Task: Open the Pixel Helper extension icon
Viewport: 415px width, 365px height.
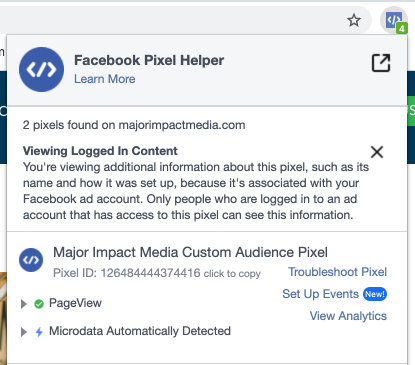Action: pos(394,21)
